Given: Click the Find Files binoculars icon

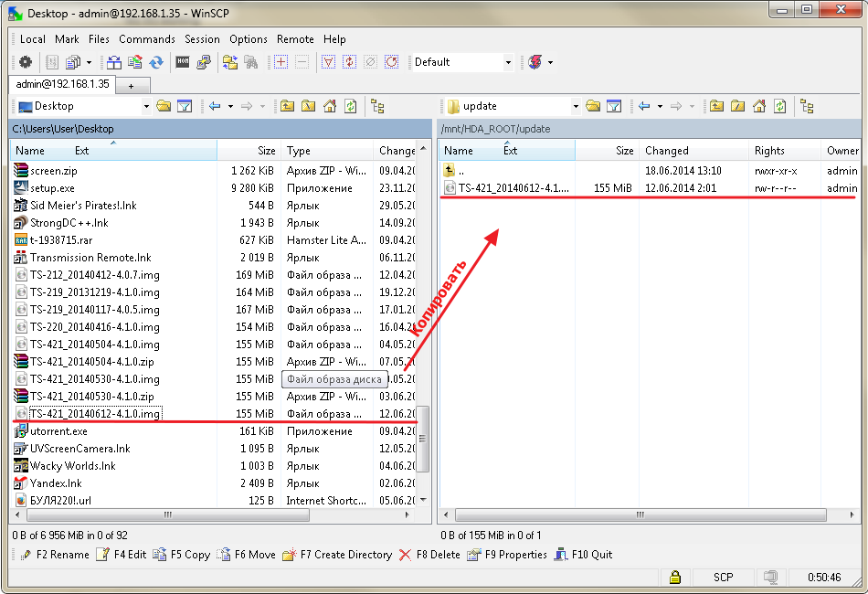Looking at the screenshot, I should (x=251, y=62).
